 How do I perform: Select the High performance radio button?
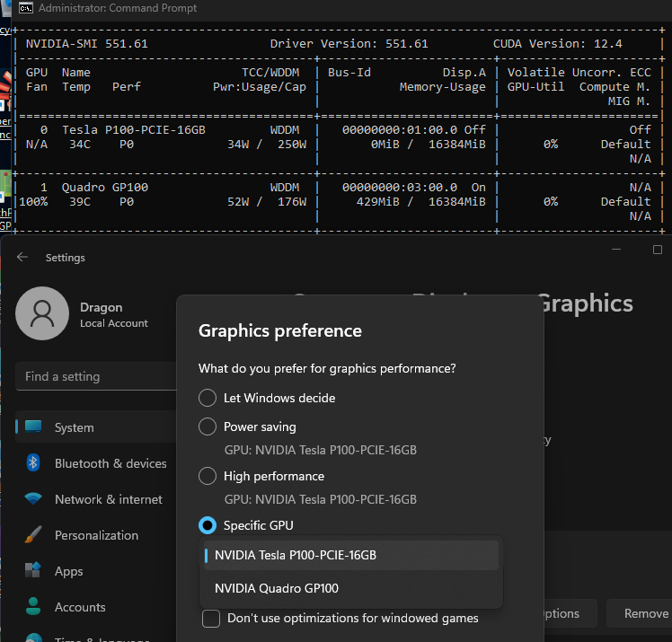point(208,476)
